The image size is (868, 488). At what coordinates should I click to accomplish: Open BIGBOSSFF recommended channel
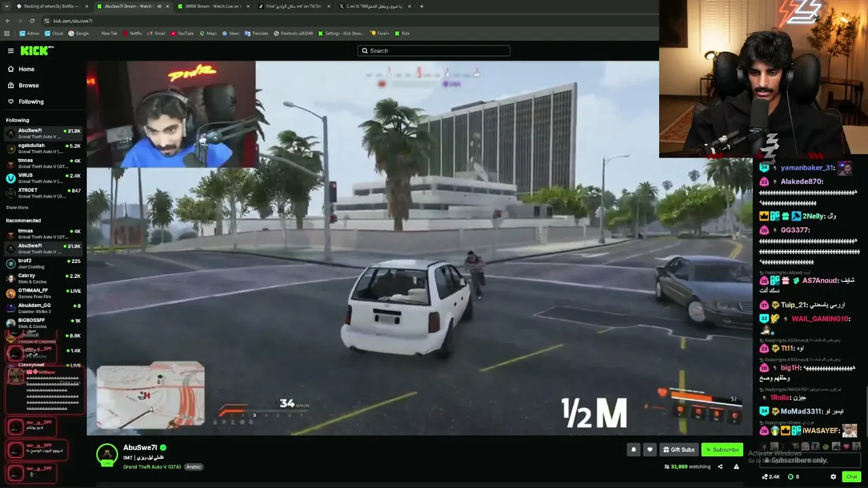click(43, 323)
